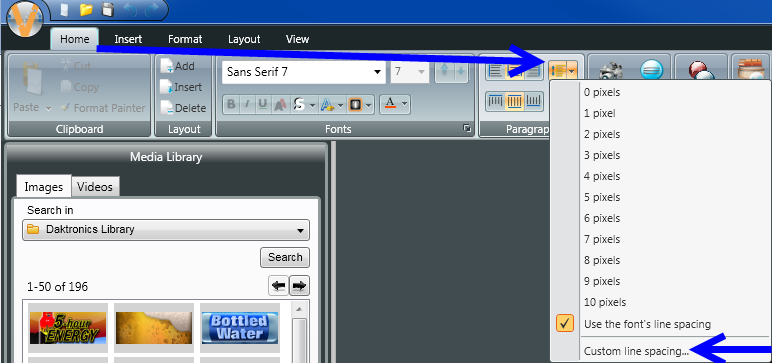Activate the Format Painter brush

pyautogui.click(x=102, y=108)
